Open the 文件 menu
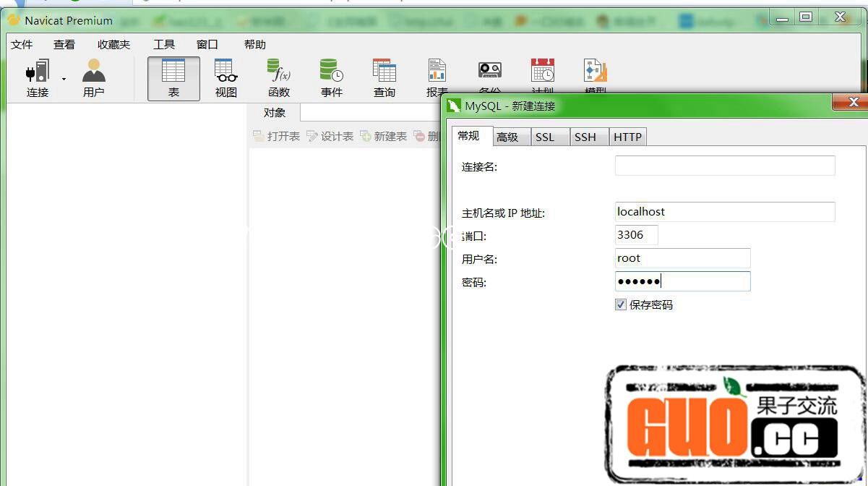The height and width of the screenshot is (486, 868). 22,45
